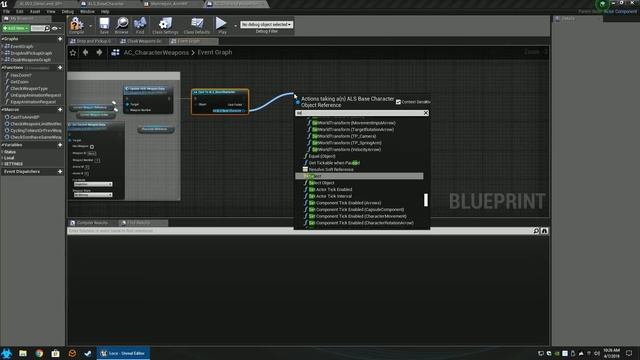Collapse the Graphs section
The image size is (640, 360).
click(2, 39)
